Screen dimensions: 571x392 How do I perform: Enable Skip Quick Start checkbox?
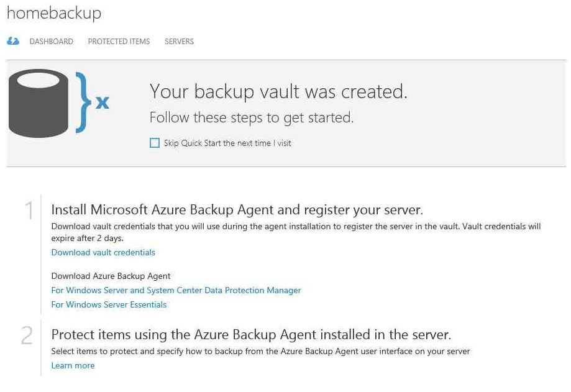pyautogui.click(x=155, y=143)
